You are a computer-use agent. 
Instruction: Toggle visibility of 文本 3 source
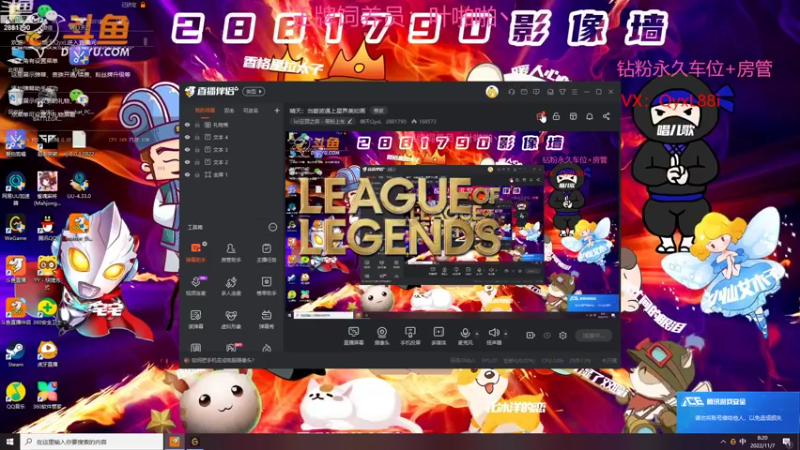click(x=187, y=149)
